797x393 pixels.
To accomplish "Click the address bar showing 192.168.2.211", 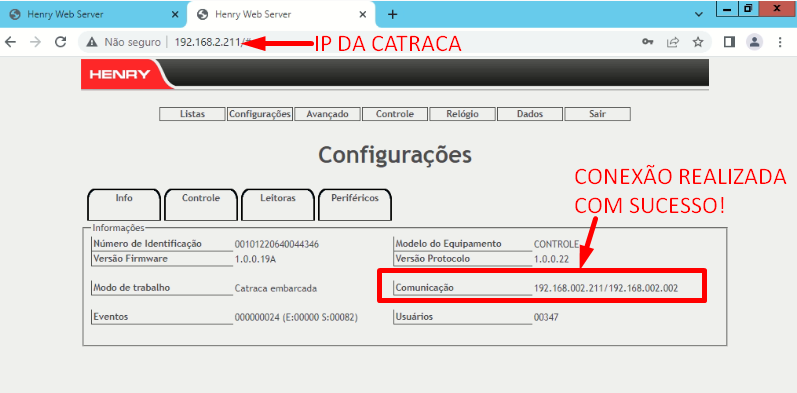I will tap(356, 42).
